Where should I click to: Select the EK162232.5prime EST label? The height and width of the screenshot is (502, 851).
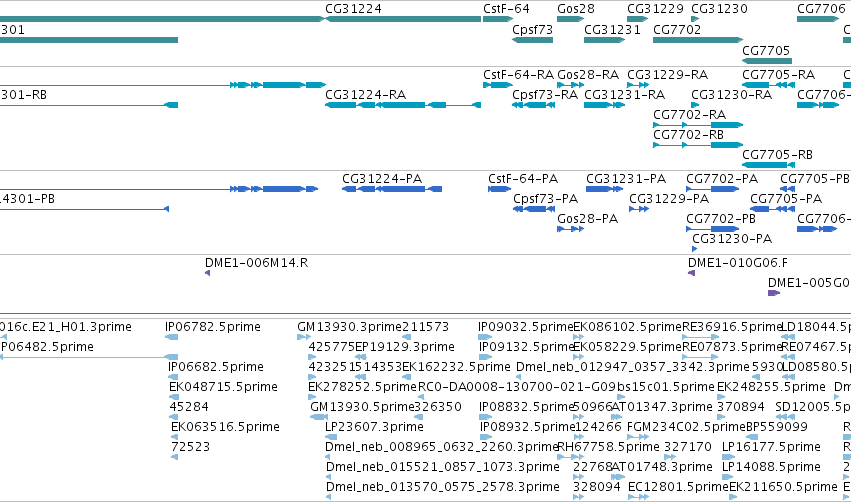456,367
